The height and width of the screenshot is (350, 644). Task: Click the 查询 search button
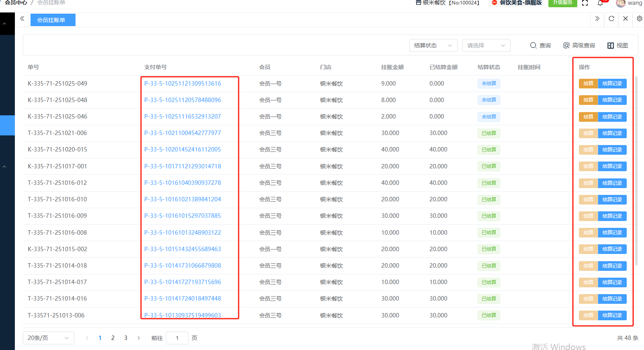pyautogui.click(x=540, y=45)
